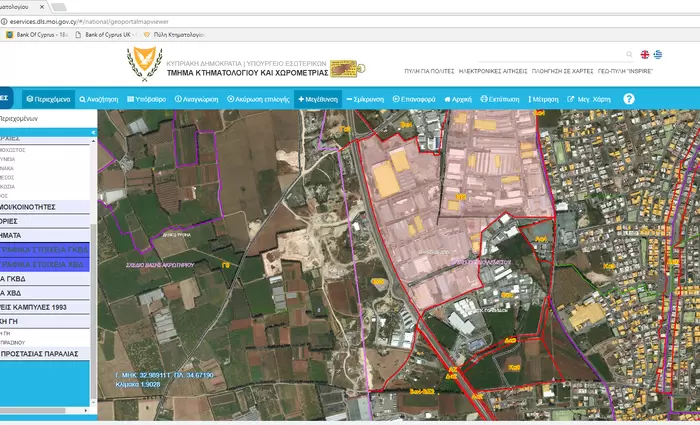The width and height of the screenshot is (700, 425).
Task: Click the Αναζήτηση search tool
Action: coord(98,100)
